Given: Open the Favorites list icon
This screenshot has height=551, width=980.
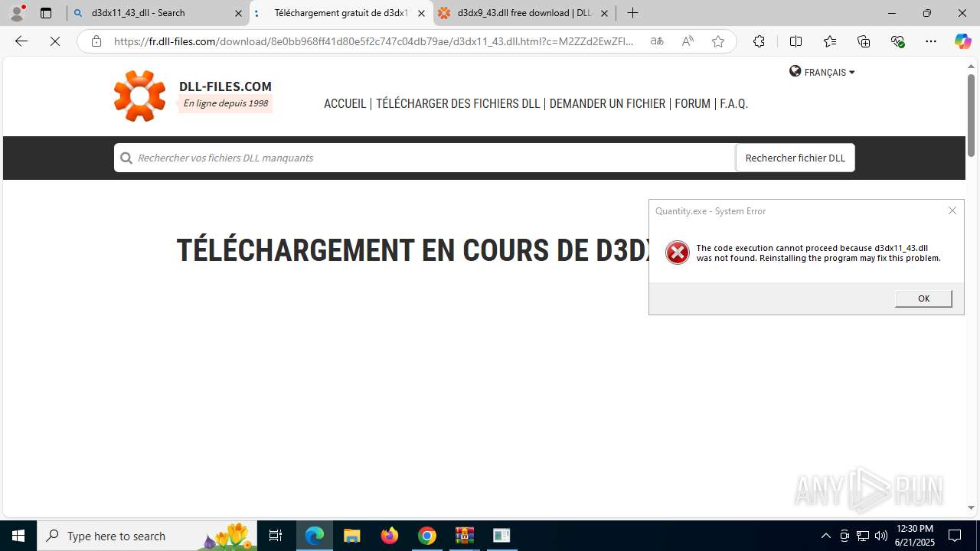Looking at the screenshot, I should [830, 41].
